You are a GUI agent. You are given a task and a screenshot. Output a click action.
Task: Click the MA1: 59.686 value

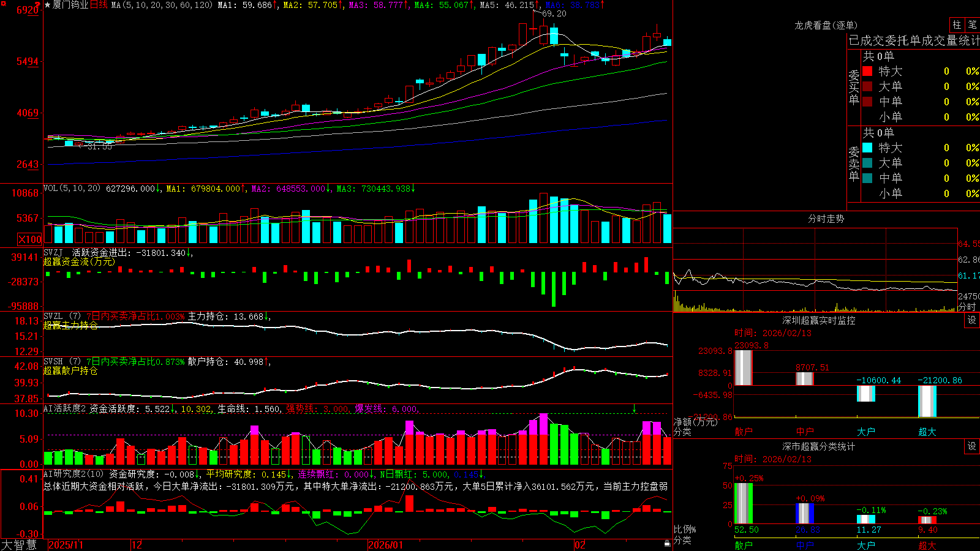tap(245, 5)
